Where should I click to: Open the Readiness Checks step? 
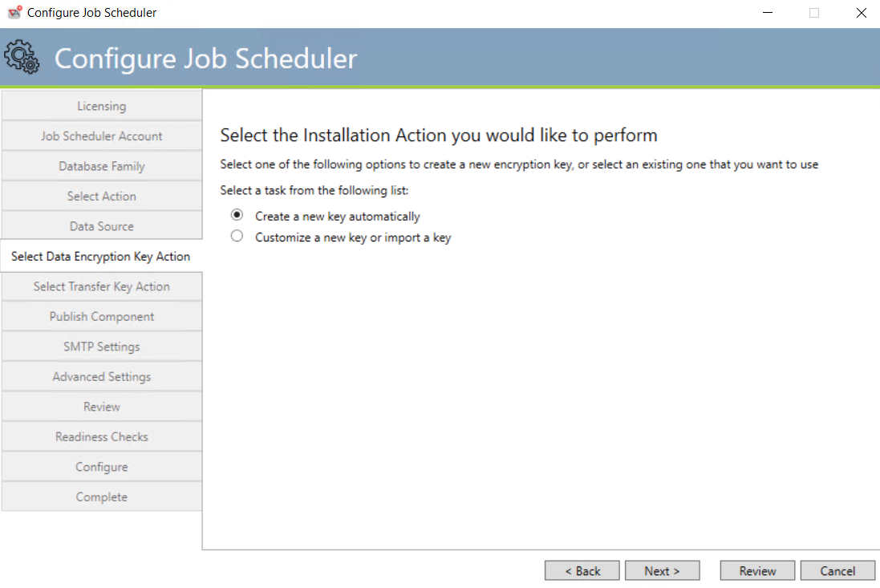102,436
